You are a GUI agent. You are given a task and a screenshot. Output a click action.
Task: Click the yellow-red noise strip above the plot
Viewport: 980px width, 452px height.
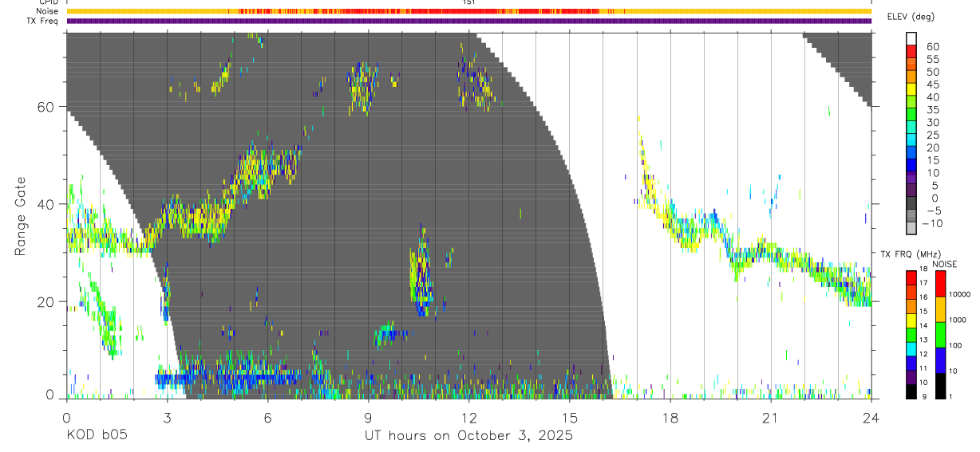point(468,11)
